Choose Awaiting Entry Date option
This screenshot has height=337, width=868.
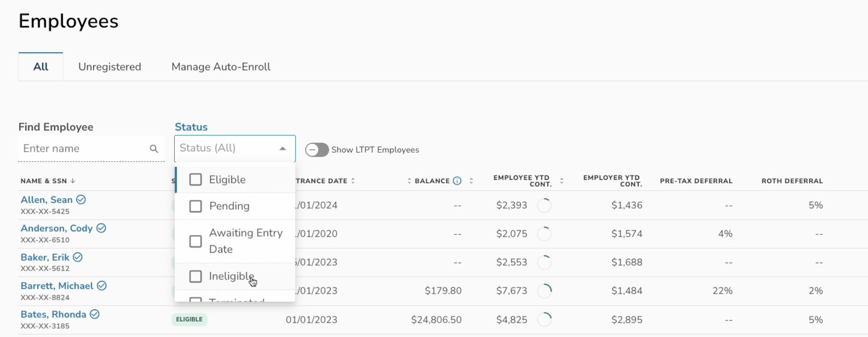tap(196, 241)
